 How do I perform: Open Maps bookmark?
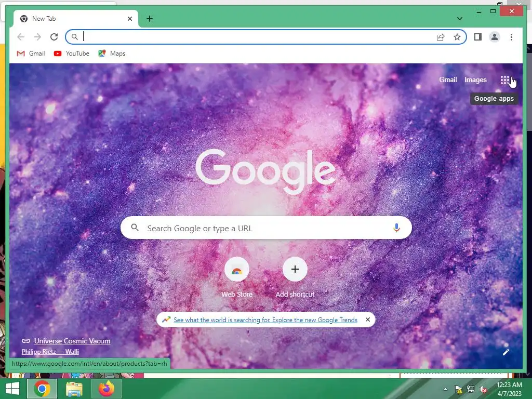112,54
